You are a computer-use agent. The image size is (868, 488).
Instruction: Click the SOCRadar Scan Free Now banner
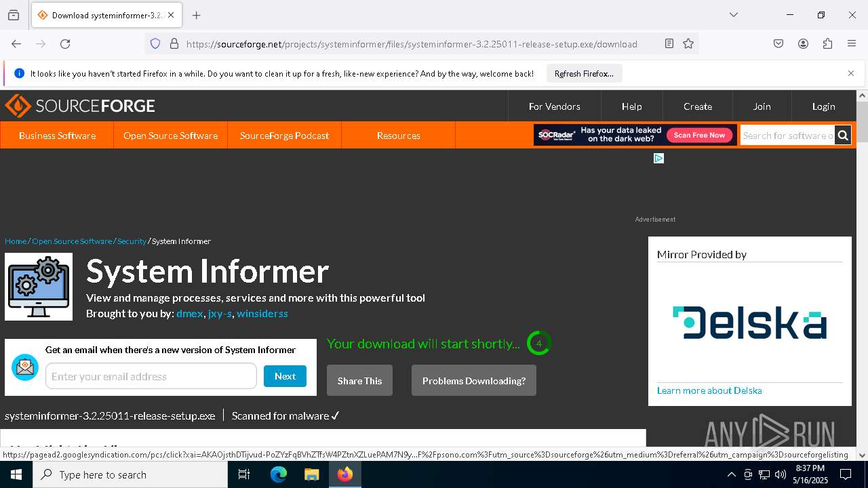(x=635, y=135)
